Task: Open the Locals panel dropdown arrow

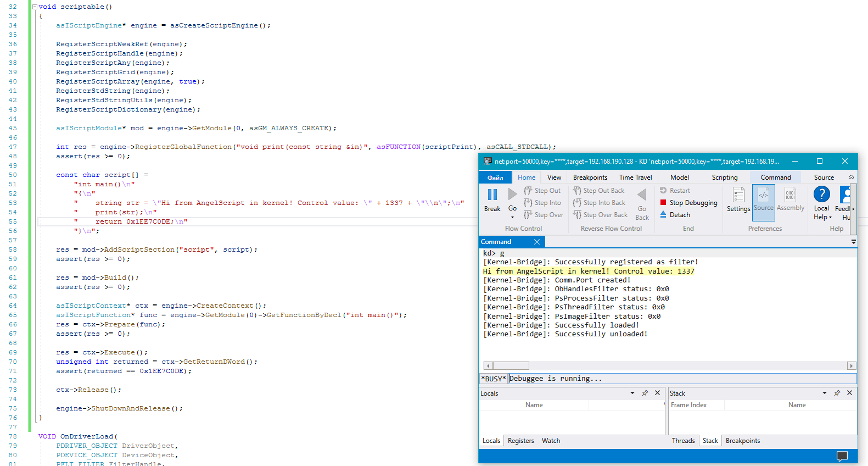Action: (x=632, y=393)
